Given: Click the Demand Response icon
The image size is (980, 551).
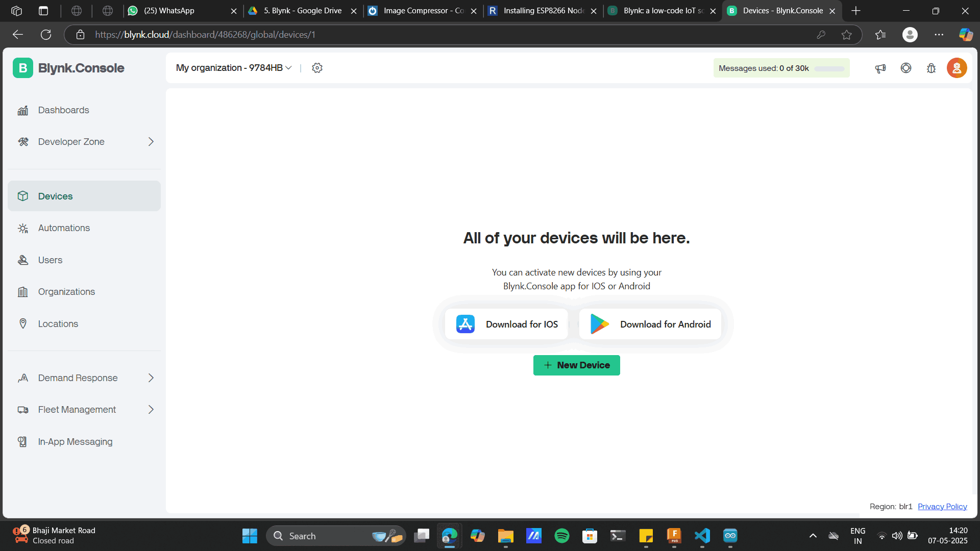Looking at the screenshot, I should coord(23,378).
